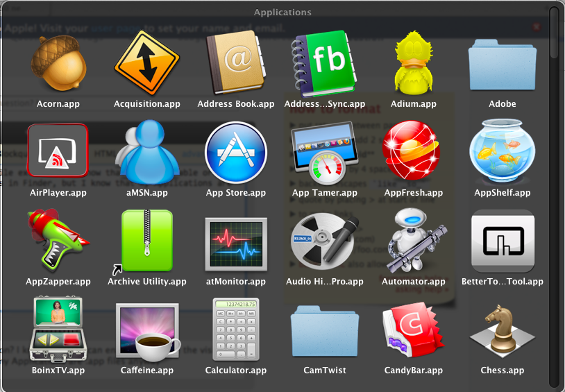The image size is (565, 392).
Task: Launch the CandyBar.app icon
Action: 413,332
